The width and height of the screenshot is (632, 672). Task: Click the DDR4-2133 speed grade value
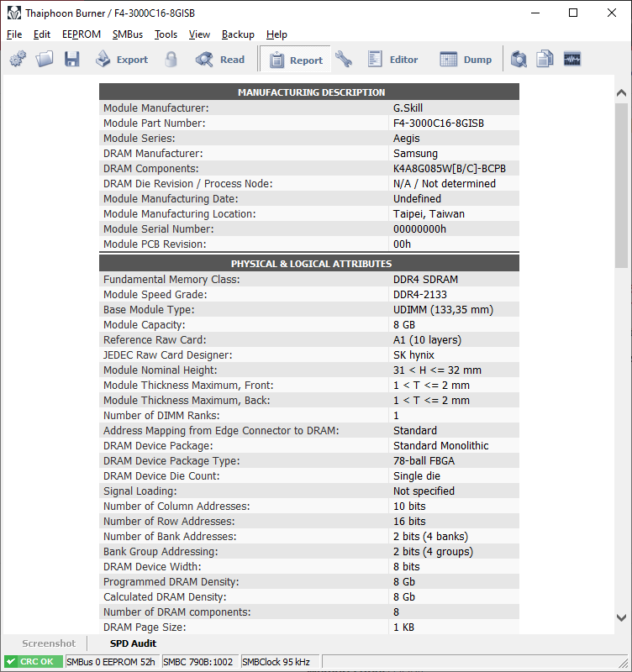[420, 295]
